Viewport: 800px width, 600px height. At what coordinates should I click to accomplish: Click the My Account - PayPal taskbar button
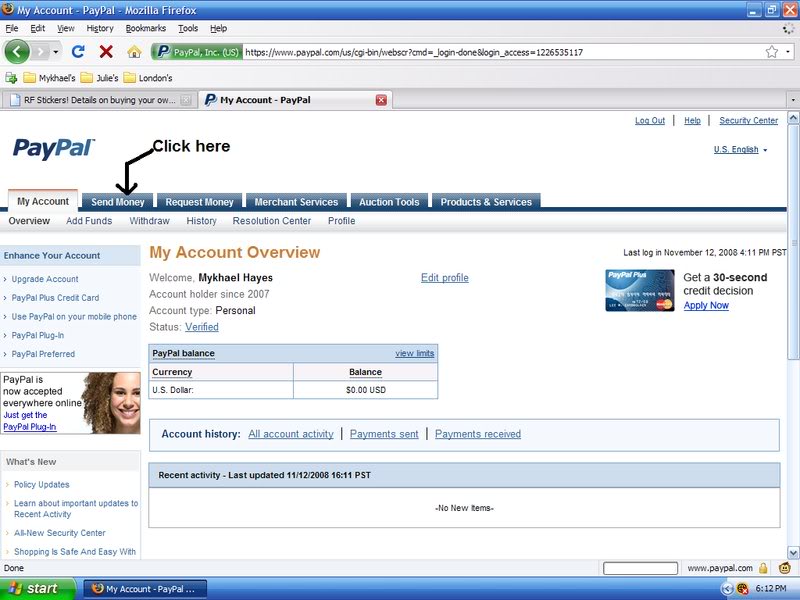(145, 589)
